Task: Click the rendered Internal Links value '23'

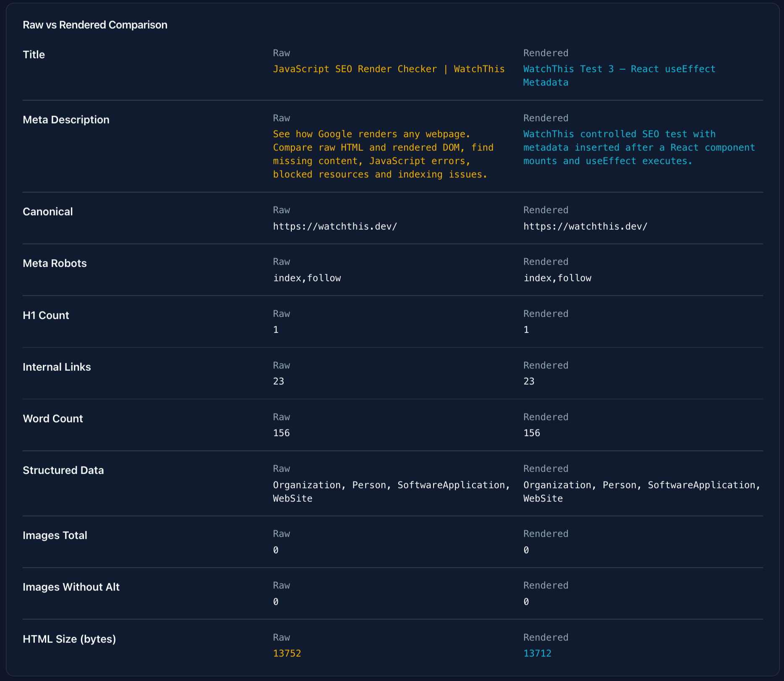Action: (x=528, y=381)
